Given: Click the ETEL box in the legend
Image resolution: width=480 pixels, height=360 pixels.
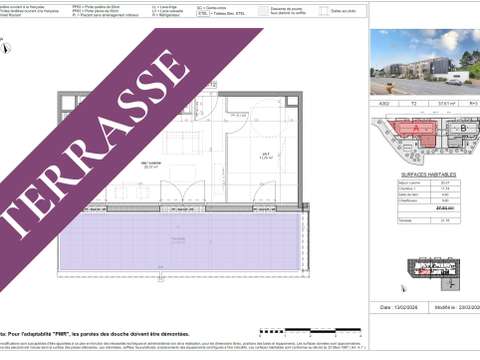Looking at the screenshot, I should 203,13.
